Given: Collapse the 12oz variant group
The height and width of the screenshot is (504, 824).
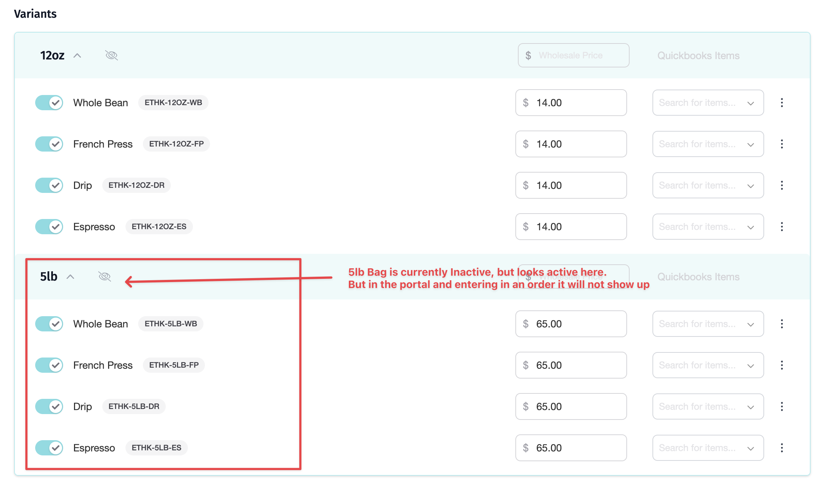Looking at the screenshot, I should point(77,55).
